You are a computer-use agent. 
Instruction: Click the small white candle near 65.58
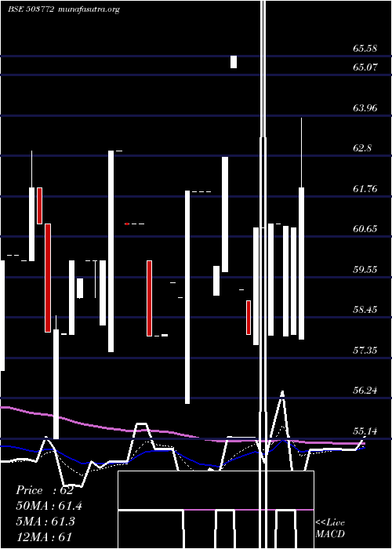pyautogui.click(x=234, y=62)
